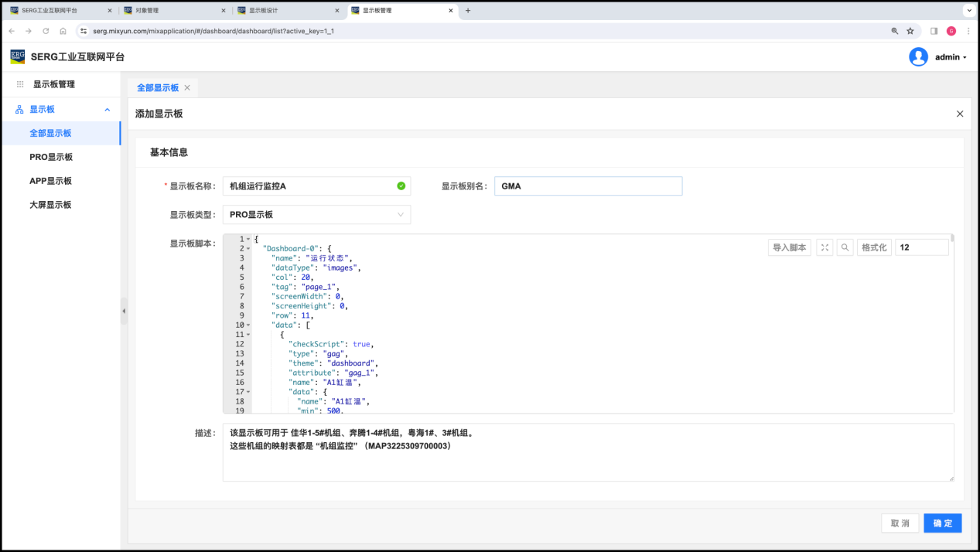
Task: Click the admin user avatar icon
Action: [x=918, y=57]
